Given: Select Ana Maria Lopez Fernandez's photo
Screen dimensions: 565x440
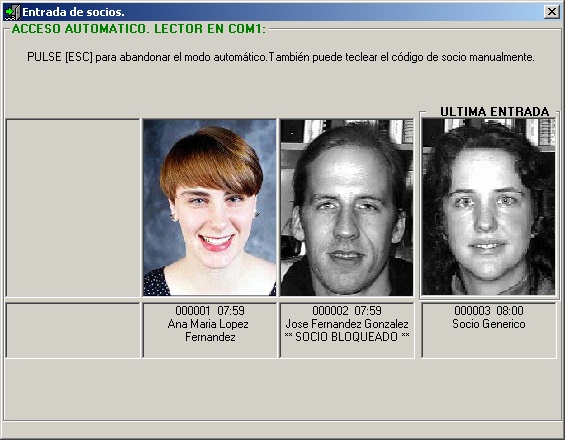Looking at the screenshot, I should pos(210,208).
